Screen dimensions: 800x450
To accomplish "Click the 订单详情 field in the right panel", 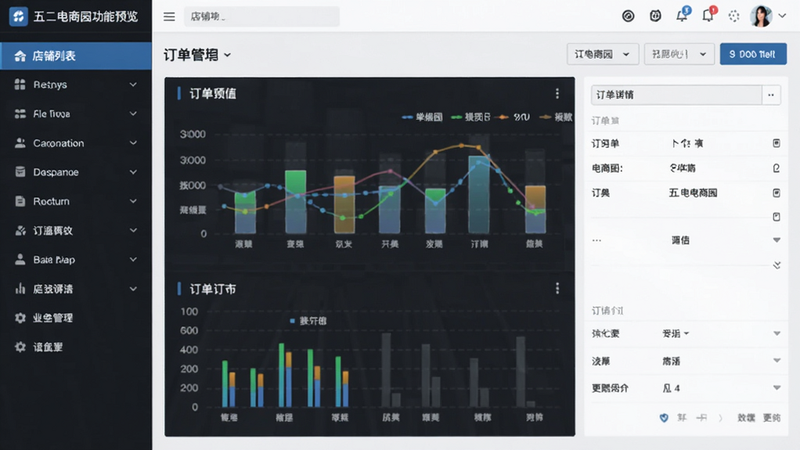I will pyautogui.click(x=677, y=95).
